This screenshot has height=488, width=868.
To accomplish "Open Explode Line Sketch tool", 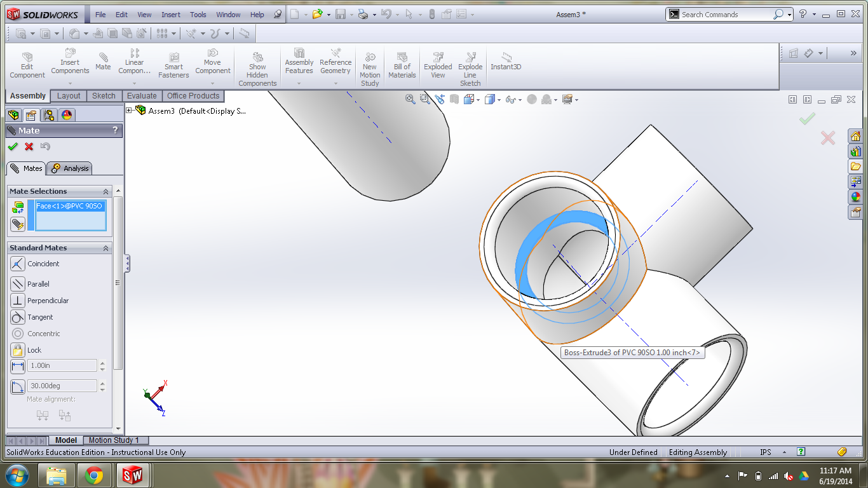I will click(470, 69).
